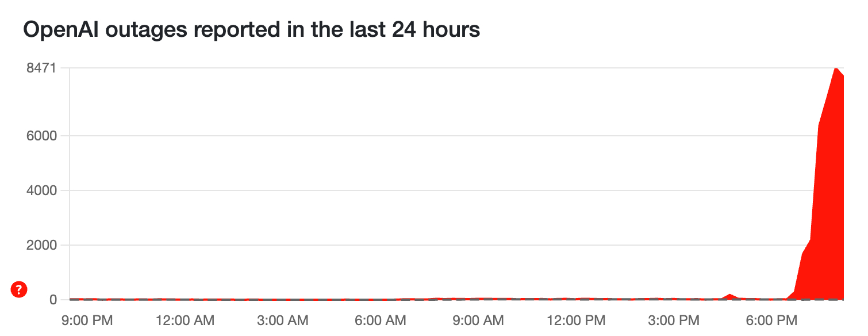Select the 12:00 AM time axis label
Screen dimensions: 868x336
click(x=185, y=319)
